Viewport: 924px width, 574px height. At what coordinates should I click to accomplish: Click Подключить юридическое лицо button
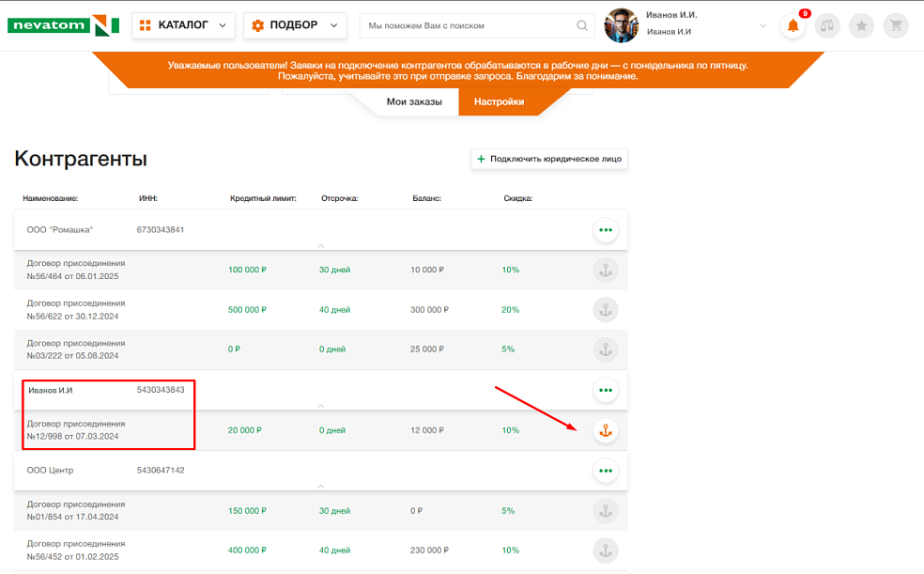coord(549,159)
